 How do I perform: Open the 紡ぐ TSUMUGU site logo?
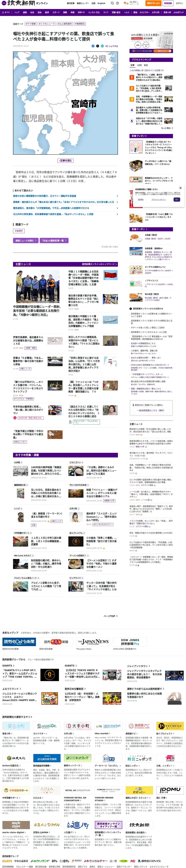coord(170,726)
